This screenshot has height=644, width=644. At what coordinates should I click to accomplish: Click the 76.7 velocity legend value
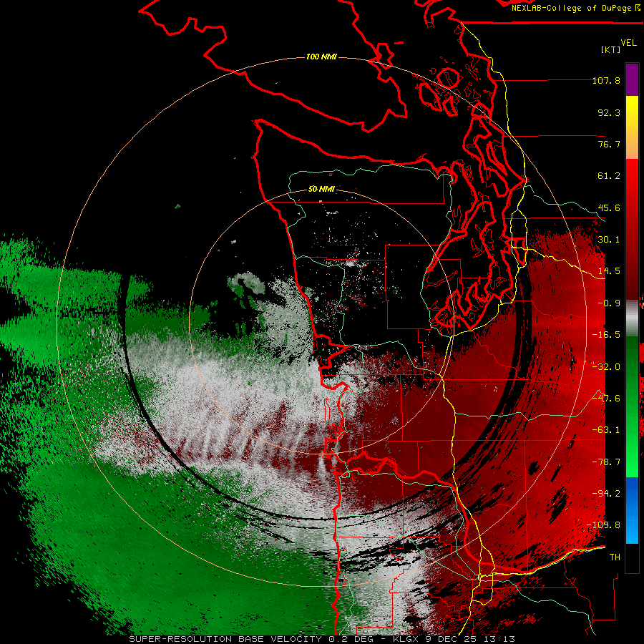coord(609,144)
